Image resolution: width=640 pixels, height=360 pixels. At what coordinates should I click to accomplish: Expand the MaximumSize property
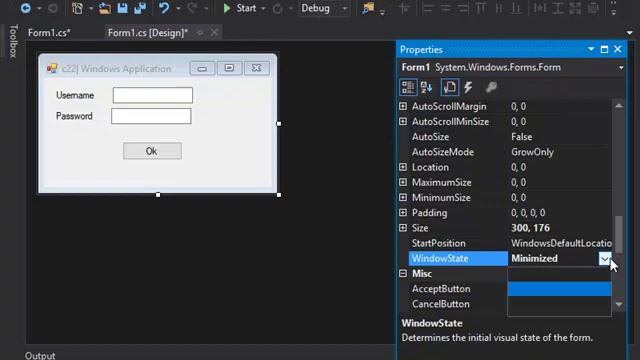pos(403,182)
